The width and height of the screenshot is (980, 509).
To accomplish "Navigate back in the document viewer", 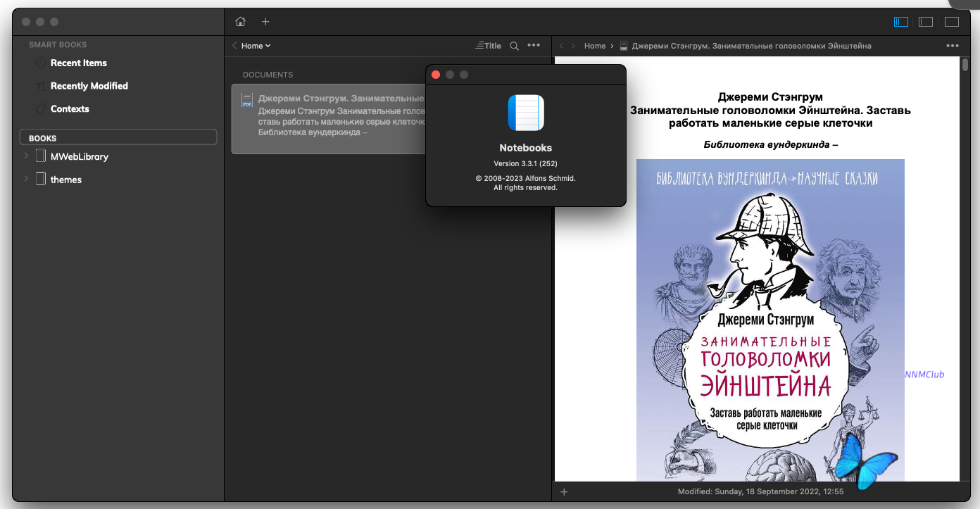I will click(x=561, y=46).
